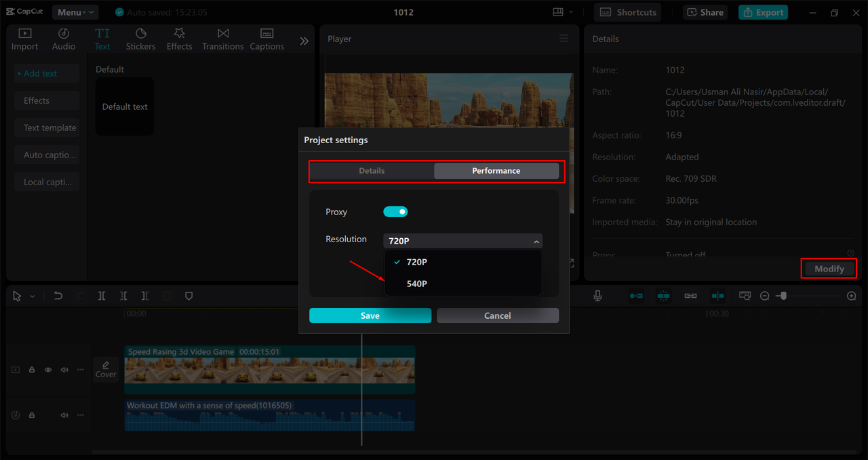Choose the 720P resolution option
This screenshot has height=460, width=868.
click(x=462, y=262)
